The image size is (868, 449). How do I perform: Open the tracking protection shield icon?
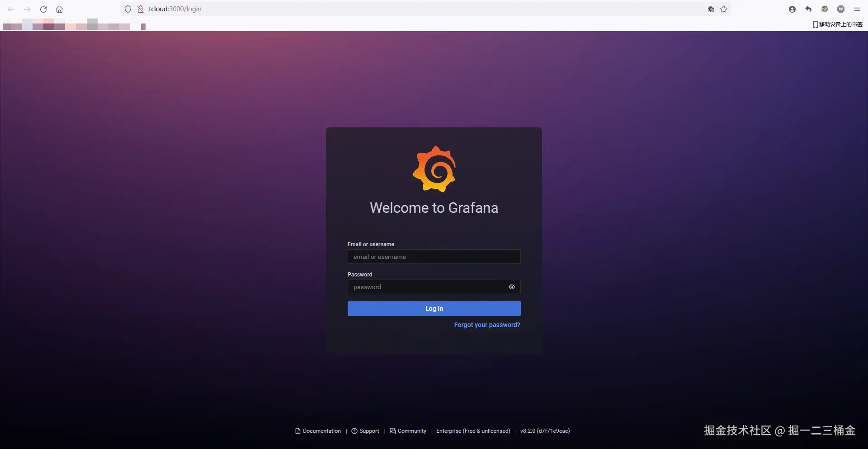(x=128, y=9)
